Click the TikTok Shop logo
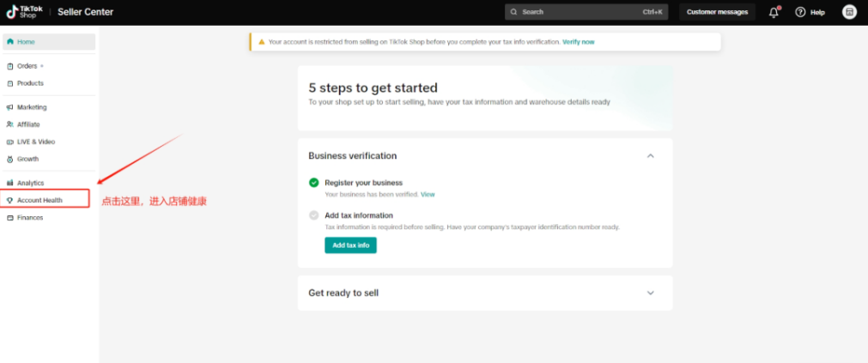 click(25, 11)
